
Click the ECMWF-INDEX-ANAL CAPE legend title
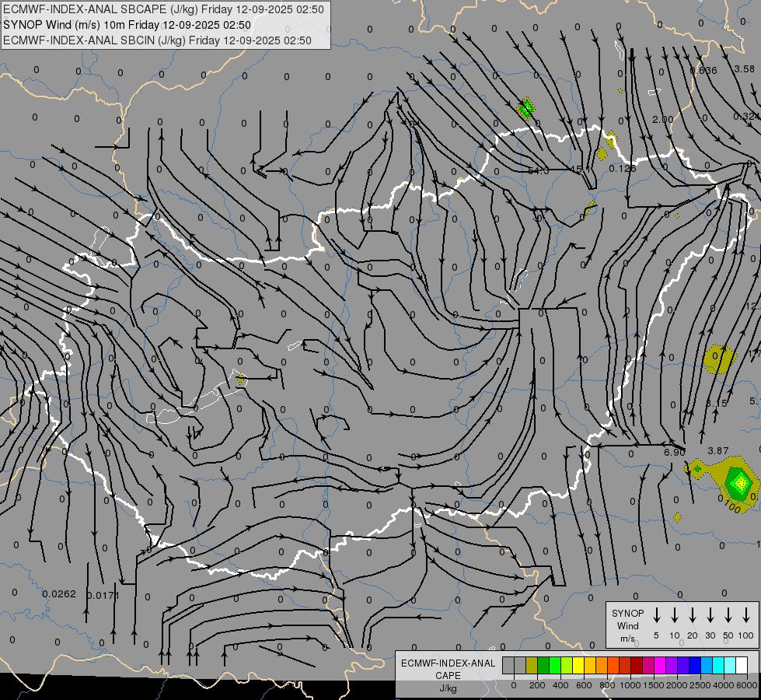click(x=448, y=669)
